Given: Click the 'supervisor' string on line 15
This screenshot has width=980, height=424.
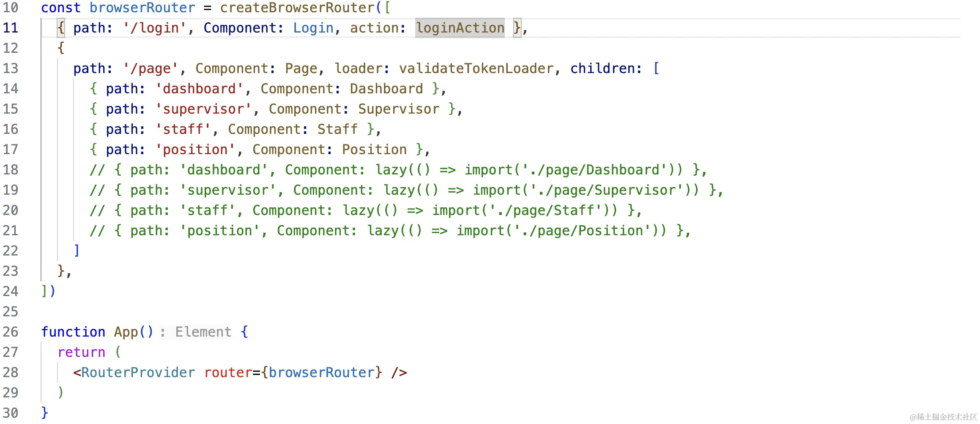Looking at the screenshot, I should (204, 109).
